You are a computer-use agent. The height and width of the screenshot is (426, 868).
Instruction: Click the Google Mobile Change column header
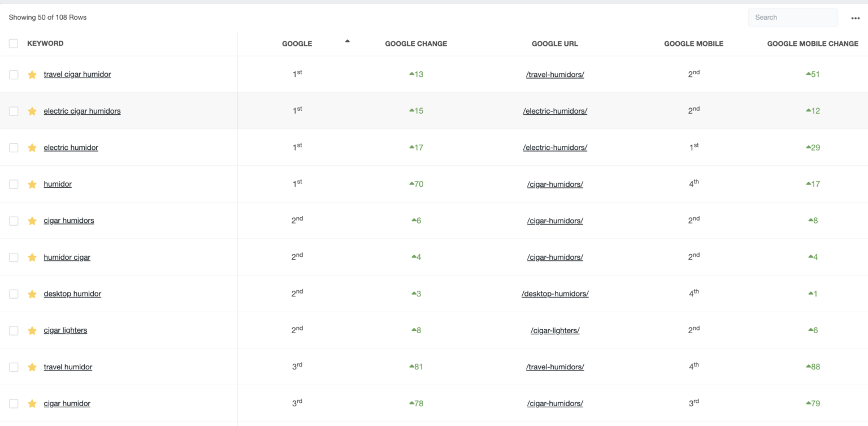click(x=812, y=44)
